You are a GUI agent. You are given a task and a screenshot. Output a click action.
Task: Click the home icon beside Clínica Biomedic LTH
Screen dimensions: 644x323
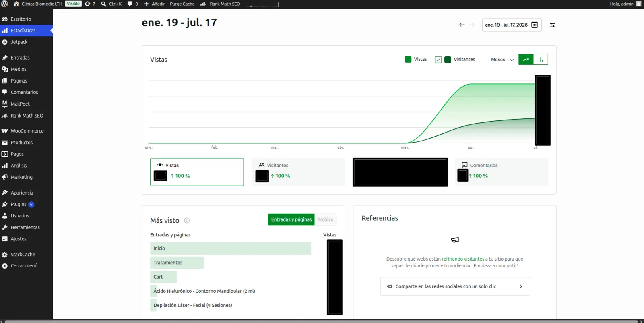click(16, 4)
